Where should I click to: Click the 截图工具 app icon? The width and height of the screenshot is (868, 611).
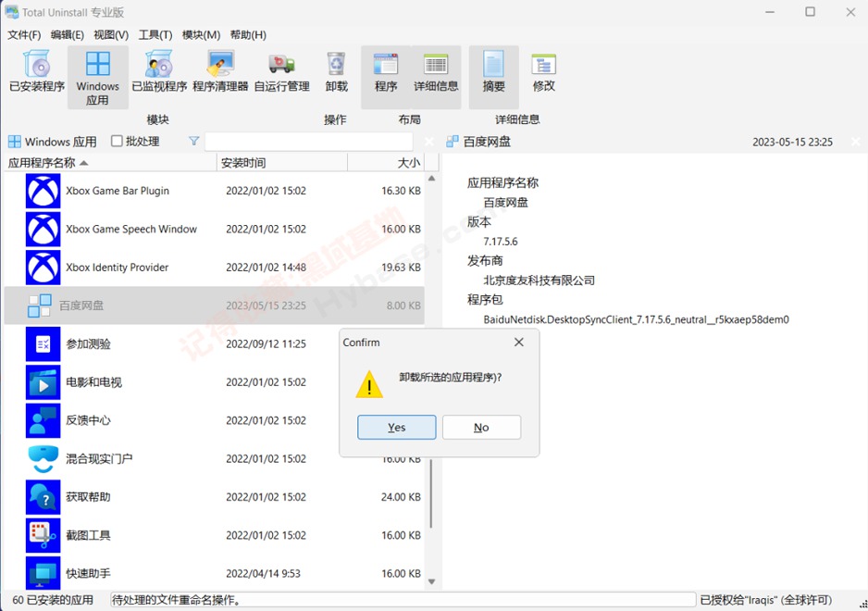point(43,535)
